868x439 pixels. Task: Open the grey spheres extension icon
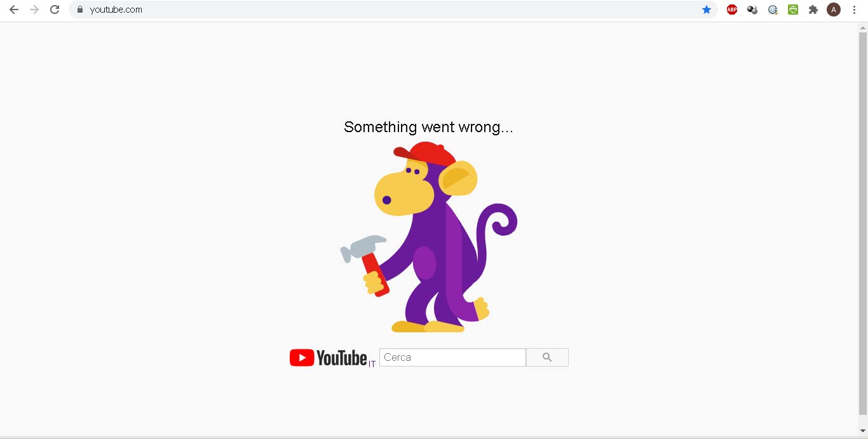pyautogui.click(x=752, y=10)
